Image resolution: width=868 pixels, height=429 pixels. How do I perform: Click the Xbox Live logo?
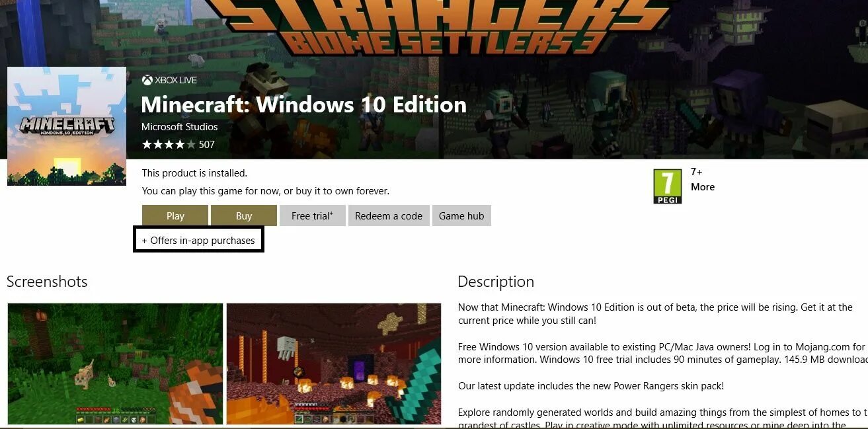[x=169, y=80]
